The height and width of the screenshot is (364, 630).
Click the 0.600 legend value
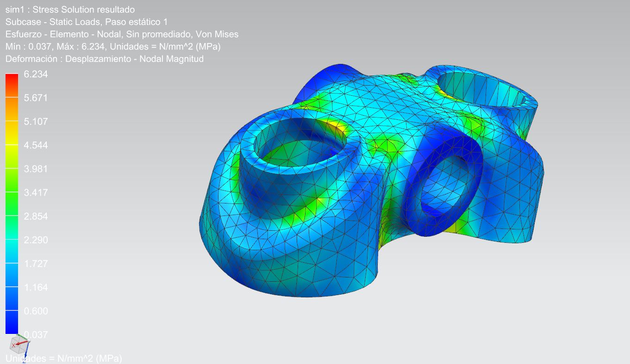[x=36, y=310]
